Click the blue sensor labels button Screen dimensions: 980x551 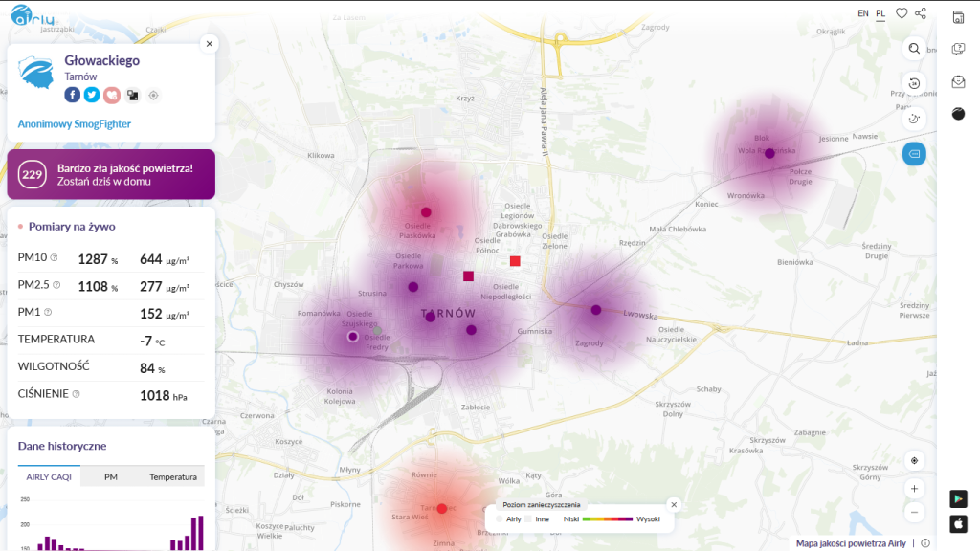(914, 153)
